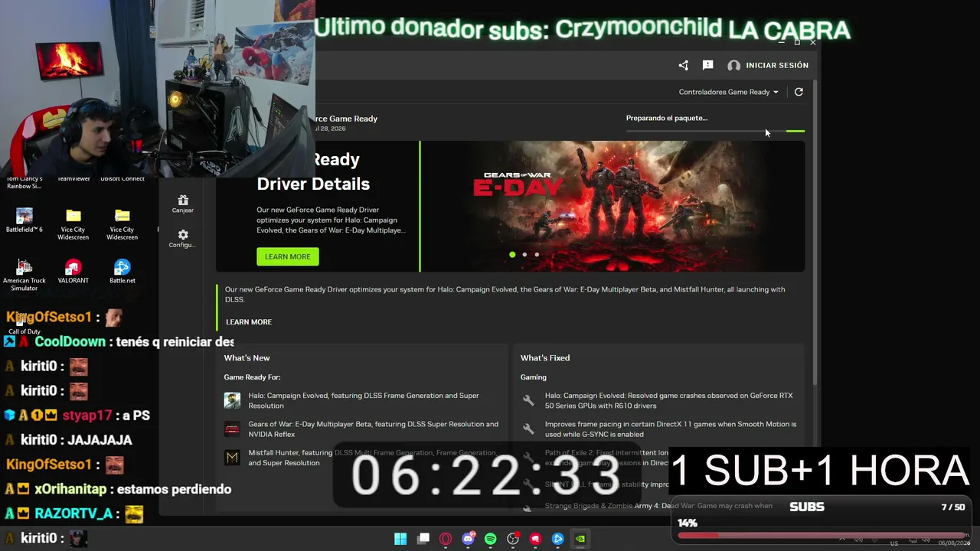The width and height of the screenshot is (980, 551).
Task: Click the 'Preparando el paquete...' status text
Action: [x=667, y=118]
